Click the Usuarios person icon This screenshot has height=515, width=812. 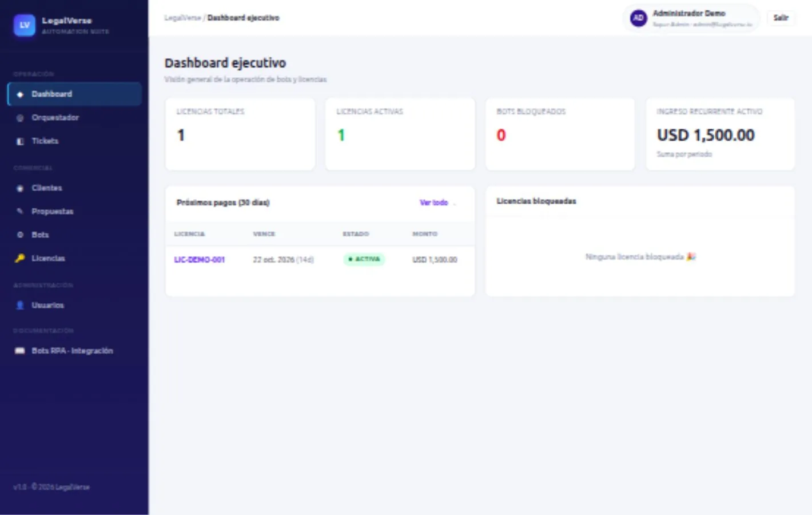click(20, 306)
